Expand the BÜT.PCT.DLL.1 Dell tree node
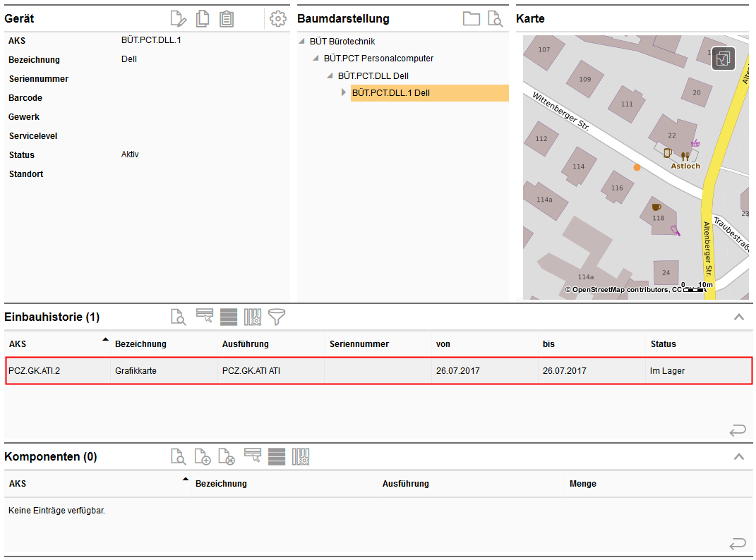This screenshot has height=560, width=756. point(344,92)
